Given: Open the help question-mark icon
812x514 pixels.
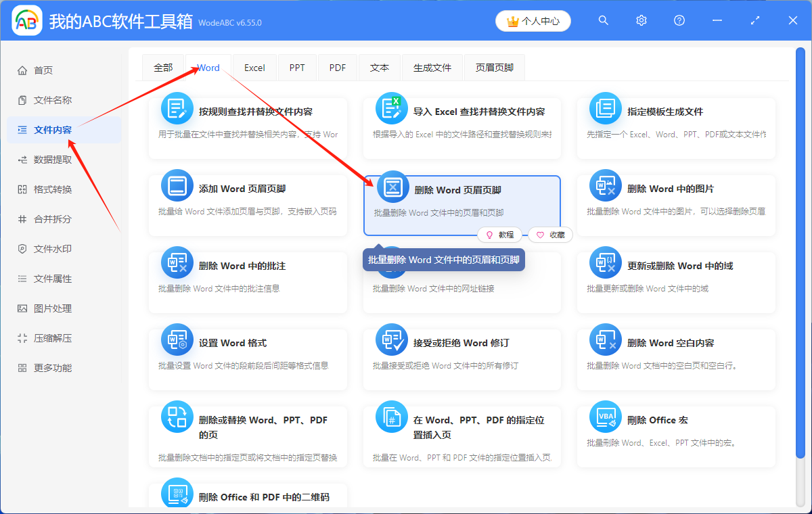Looking at the screenshot, I should pos(679,20).
